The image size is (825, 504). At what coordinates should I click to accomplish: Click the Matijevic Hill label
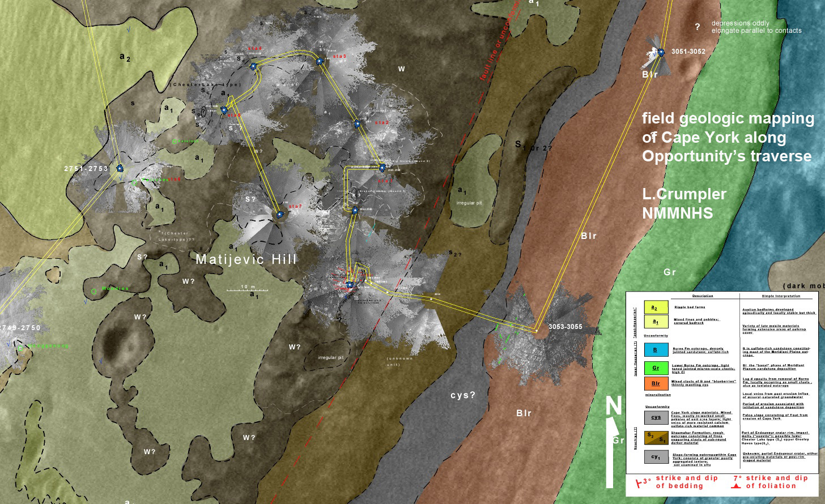pyautogui.click(x=246, y=259)
